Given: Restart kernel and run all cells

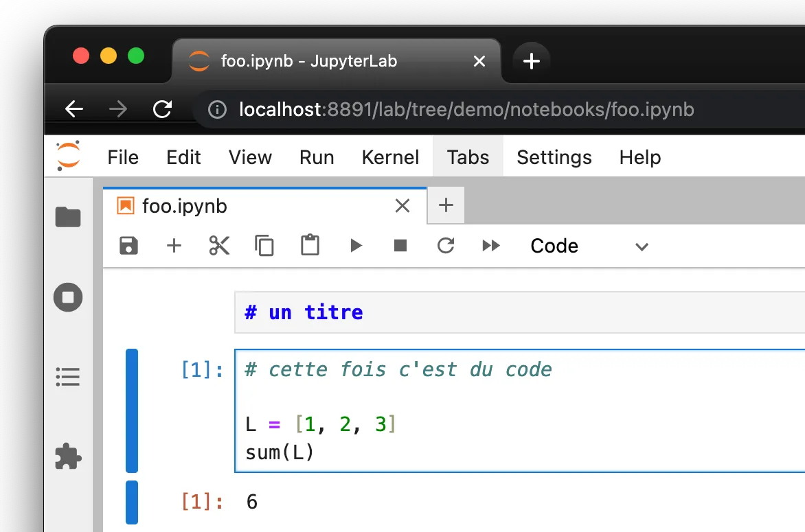Looking at the screenshot, I should pyautogui.click(x=491, y=246).
